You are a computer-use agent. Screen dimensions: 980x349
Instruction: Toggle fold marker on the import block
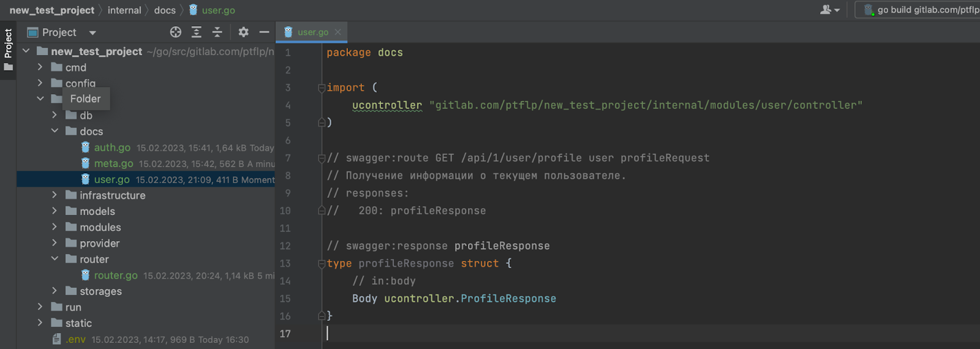point(322,88)
